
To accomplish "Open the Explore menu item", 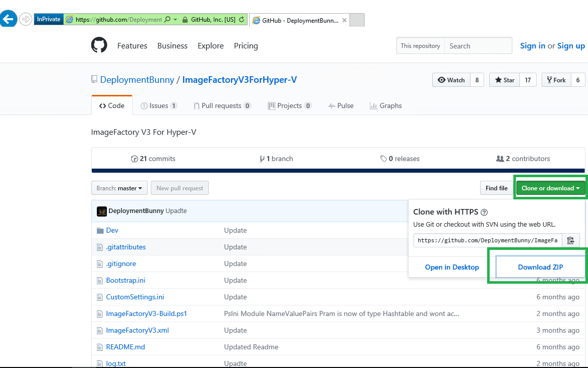I will point(211,46).
